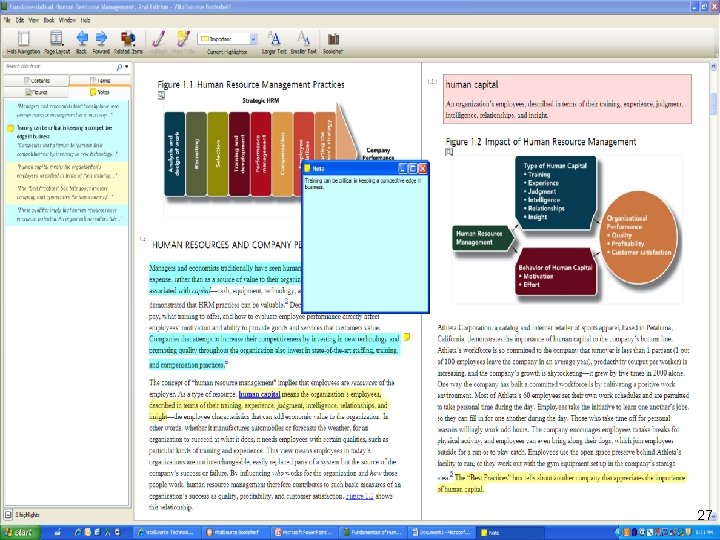Screen dimensions: 720x540
Task: Select the tab right of Contents
Action: tap(100, 80)
